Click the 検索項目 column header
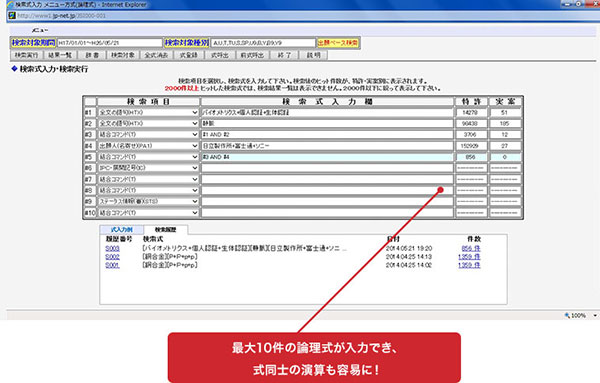The image size is (600, 383). tap(148, 101)
